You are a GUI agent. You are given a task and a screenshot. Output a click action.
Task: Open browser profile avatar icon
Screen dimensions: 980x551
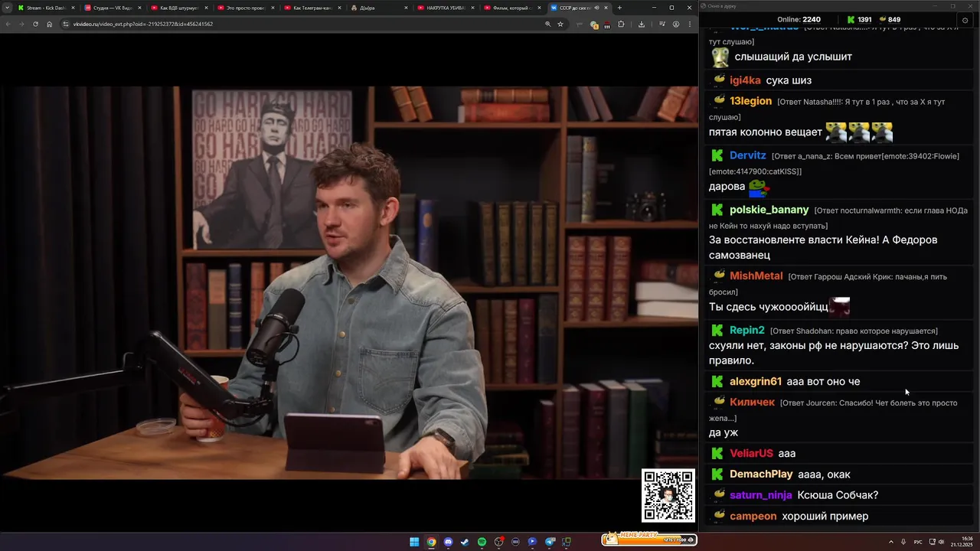pos(675,24)
